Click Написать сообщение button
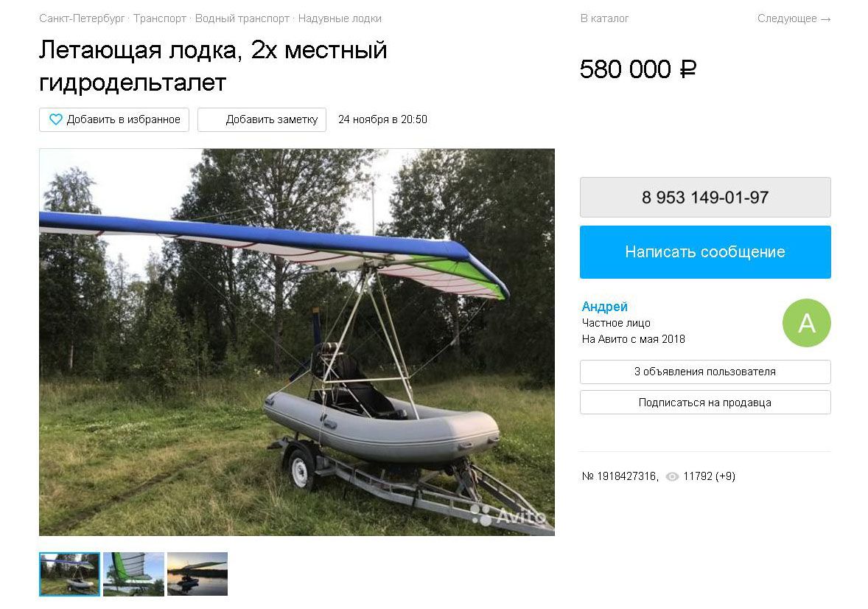Screen dimensions: 868x609 [705, 252]
